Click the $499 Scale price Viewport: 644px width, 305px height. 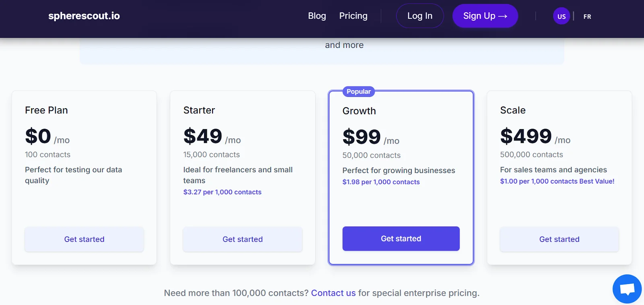click(526, 136)
